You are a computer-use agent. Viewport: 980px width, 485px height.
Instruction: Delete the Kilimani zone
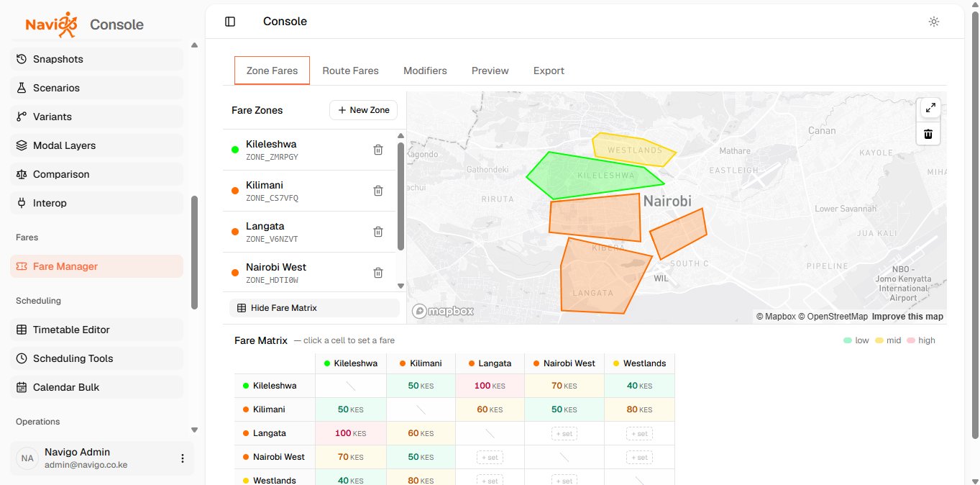378,191
